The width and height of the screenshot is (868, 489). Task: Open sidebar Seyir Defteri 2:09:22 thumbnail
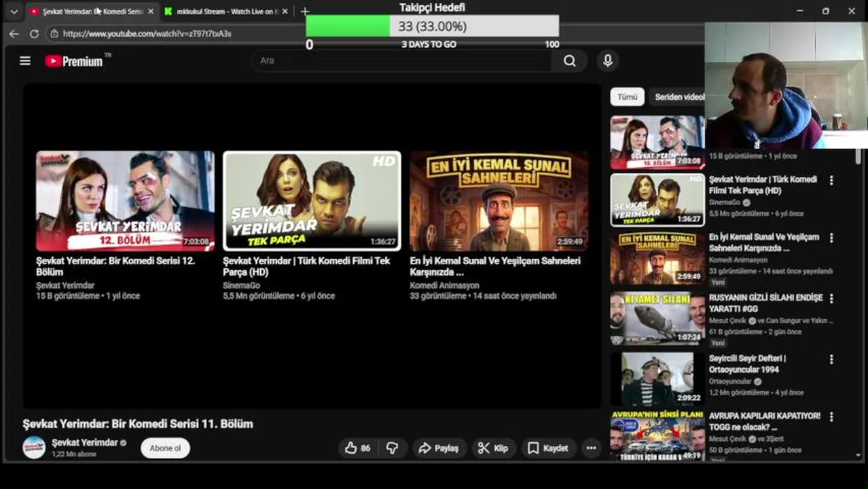point(657,378)
